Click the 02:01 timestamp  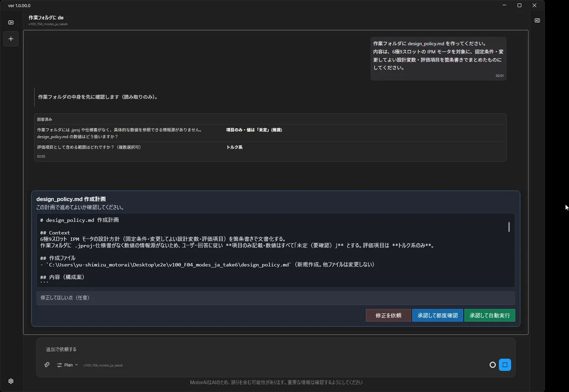coord(500,76)
